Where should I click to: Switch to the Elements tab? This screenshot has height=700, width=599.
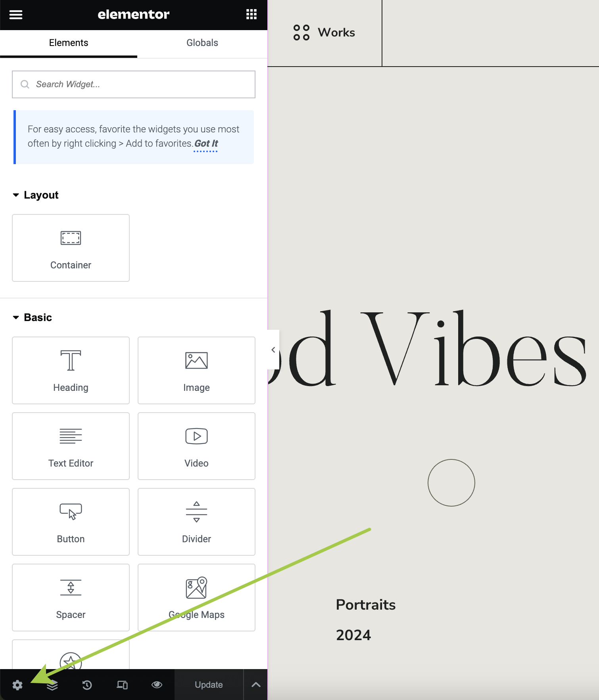tap(69, 43)
